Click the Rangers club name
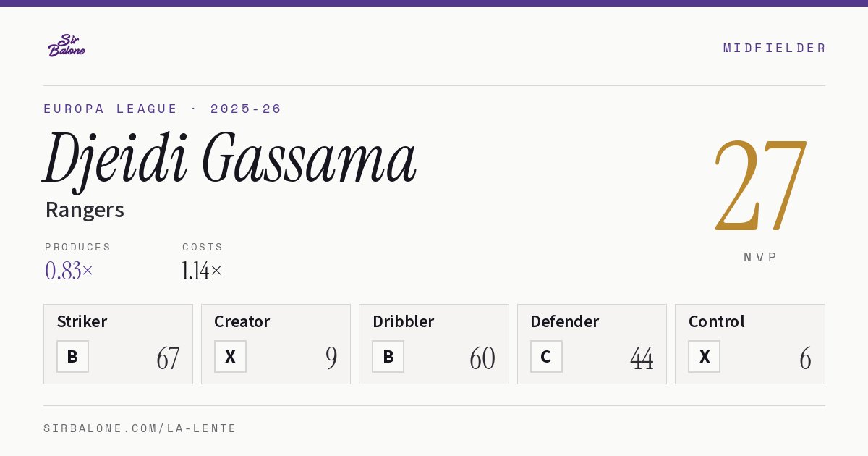The height and width of the screenshot is (456, 868). pyautogui.click(x=85, y=210)
